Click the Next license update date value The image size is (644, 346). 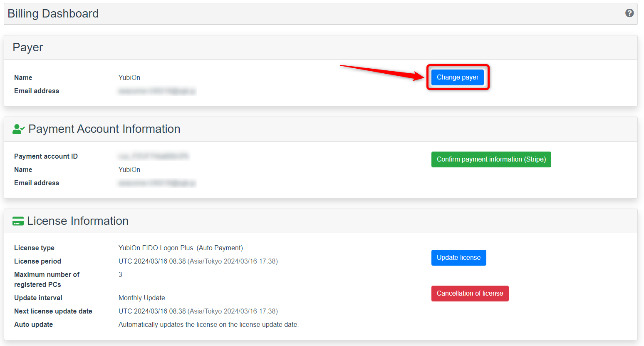[198, 311]
